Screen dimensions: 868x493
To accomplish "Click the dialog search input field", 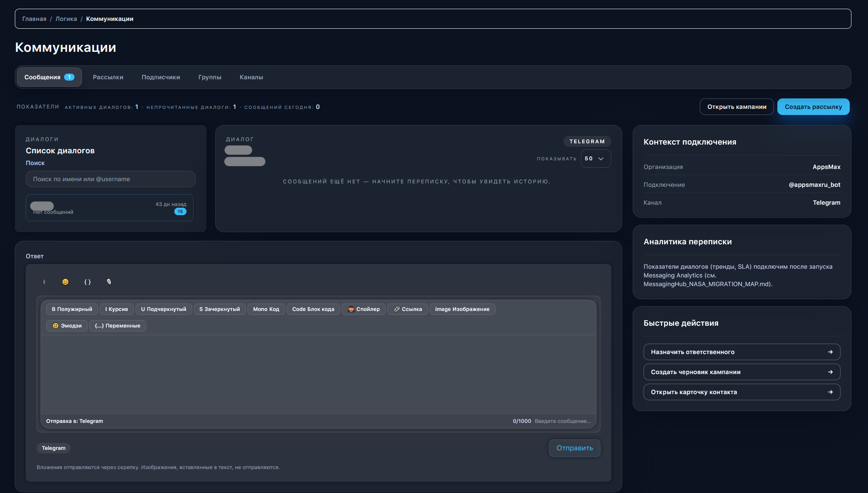I will pos(110,179).
